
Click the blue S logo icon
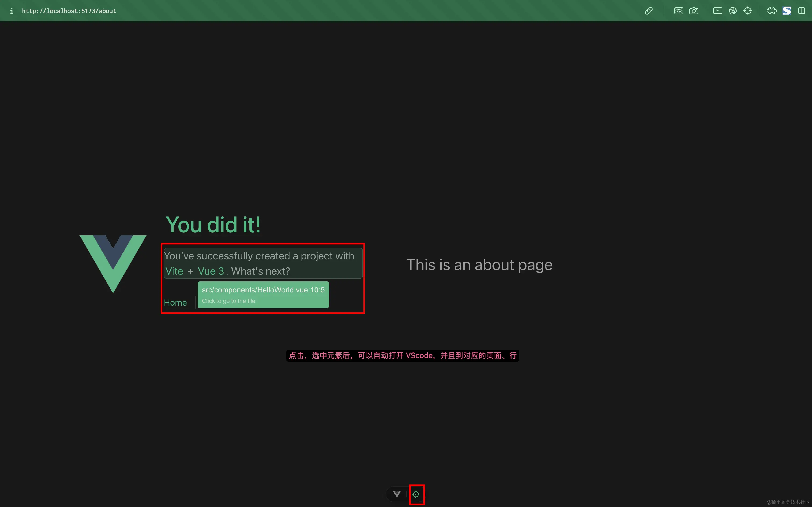pyautogui.click(x=786, y=11)
